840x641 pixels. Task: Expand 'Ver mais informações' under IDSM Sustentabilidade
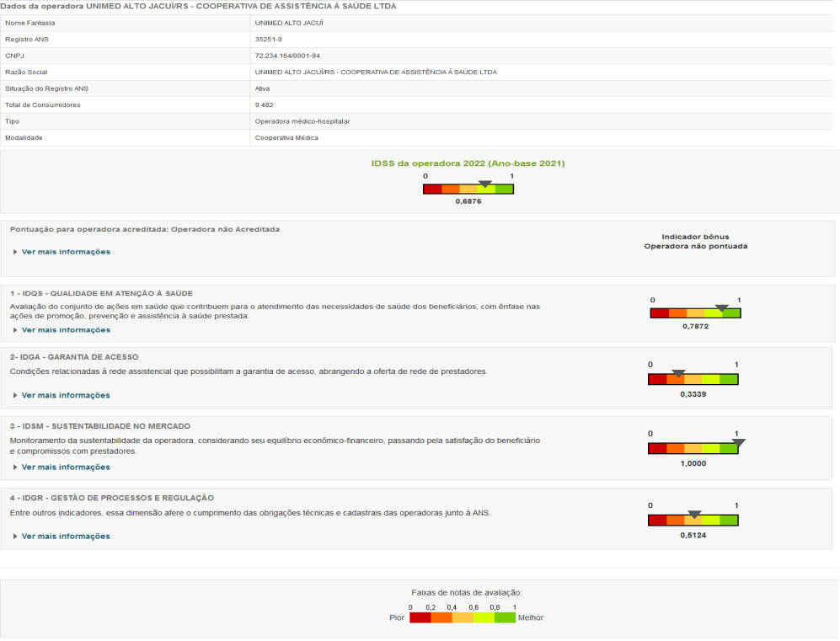tap(62, 467)
